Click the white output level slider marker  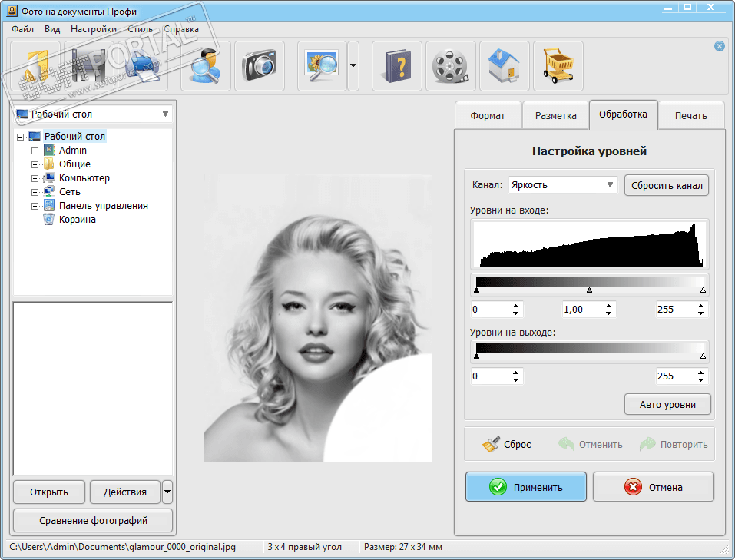pyautogui.click(x=703, y=356)
